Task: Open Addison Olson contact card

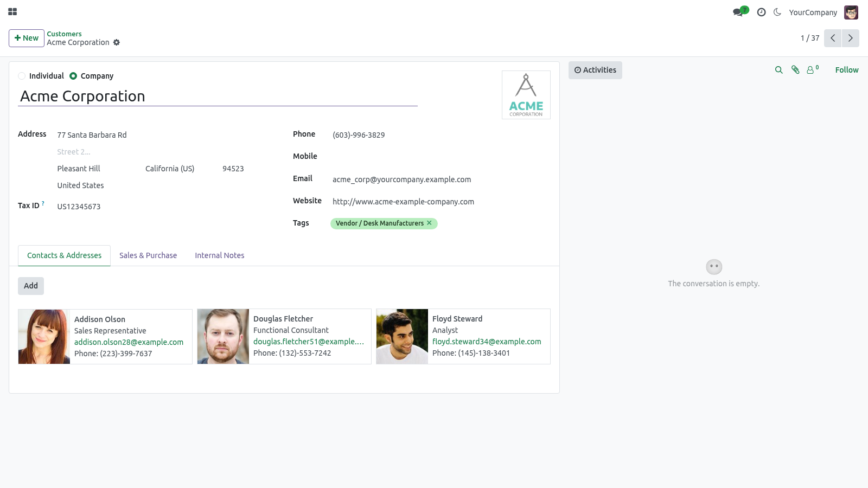Action: click(x=105, y=337)
